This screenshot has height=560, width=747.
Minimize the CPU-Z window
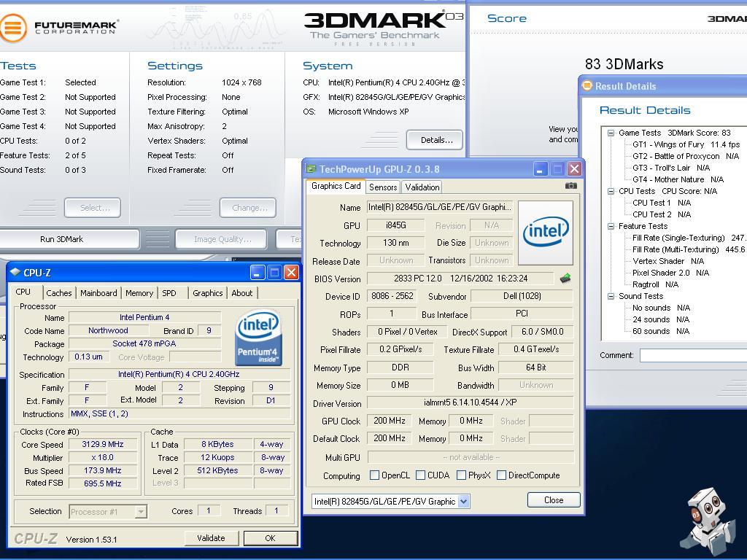pos(258,273)
